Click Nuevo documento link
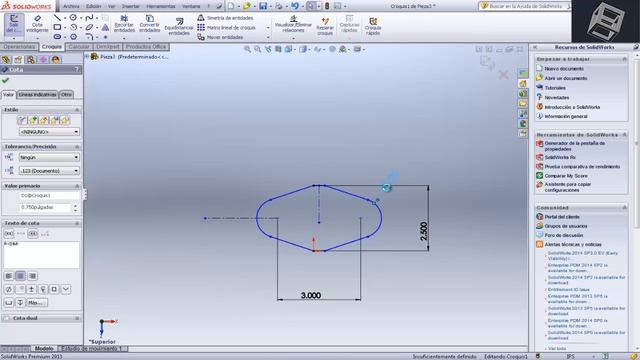The height and width of the screenshot is (360, 640). point(564,69)
